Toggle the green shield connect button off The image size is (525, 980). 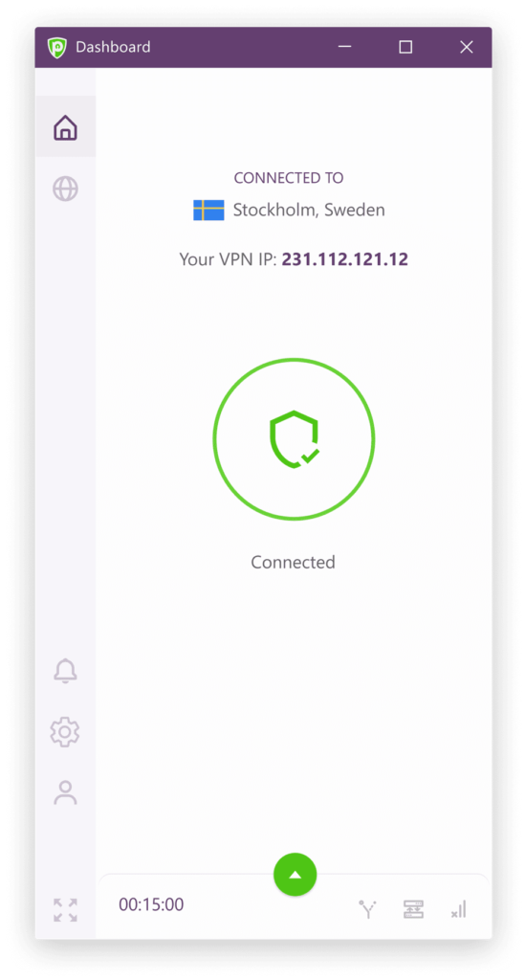coord(294,438)
